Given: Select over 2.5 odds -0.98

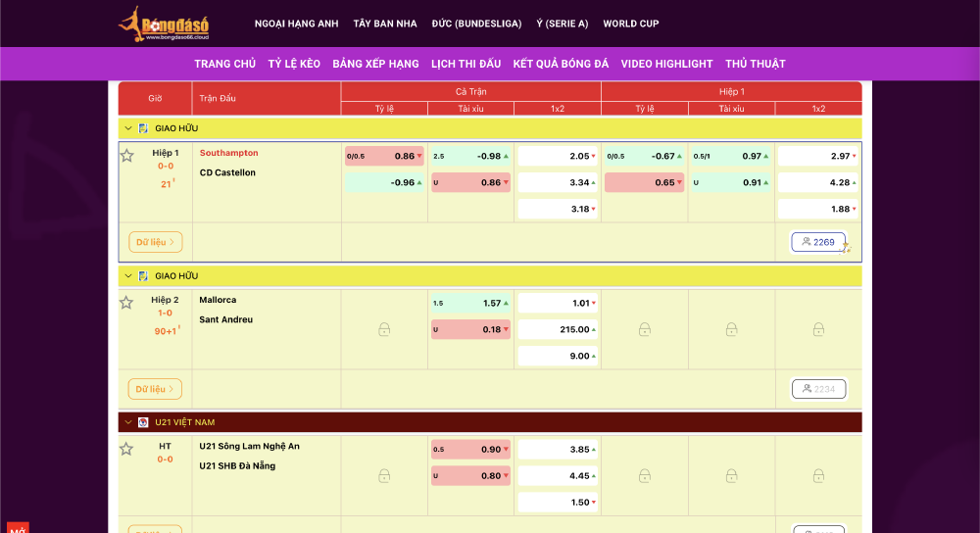Looking at the screenshot, I should (x=470, y=156).
